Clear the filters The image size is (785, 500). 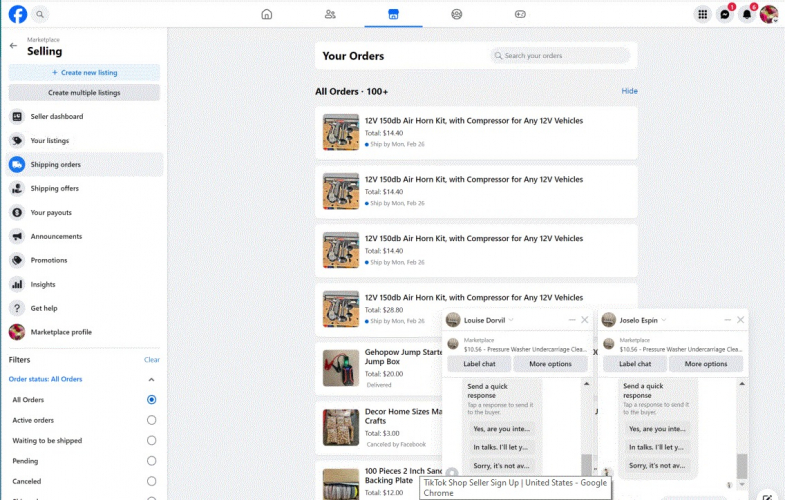click(x=152, y=360)
